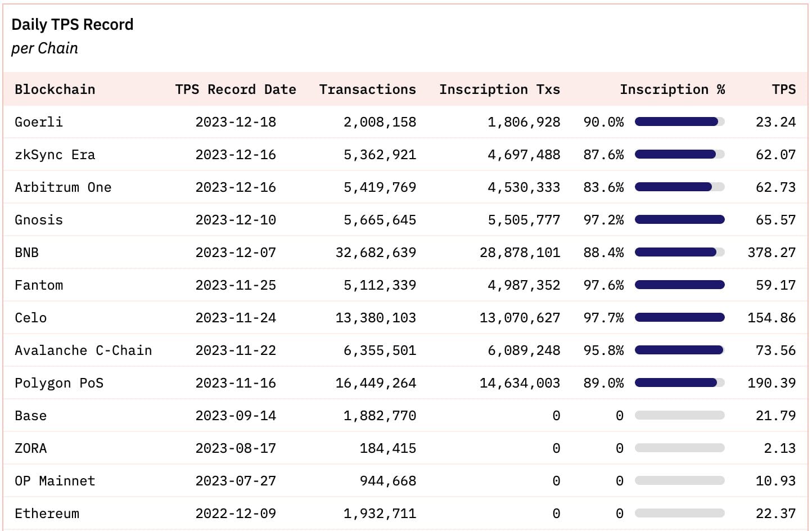Click the Daily TPS Record title

(x=72, y=25)
